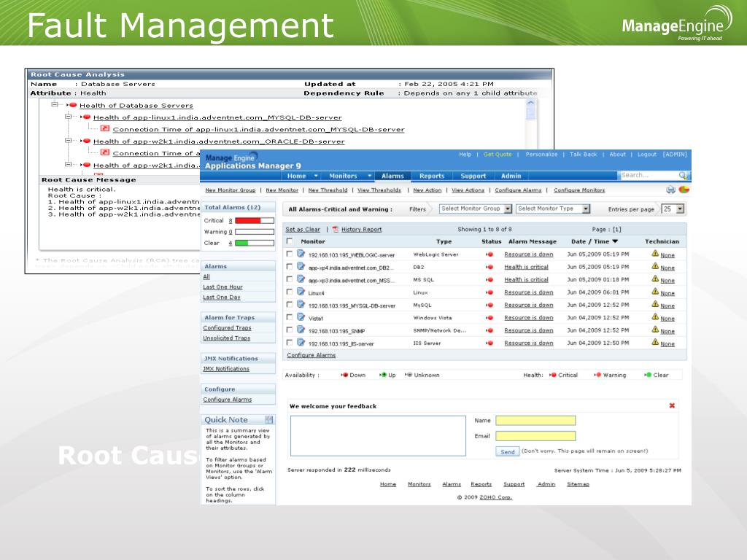Click the search magnifier icon
This screenshot has width=747, height=560.
[683, 175]
